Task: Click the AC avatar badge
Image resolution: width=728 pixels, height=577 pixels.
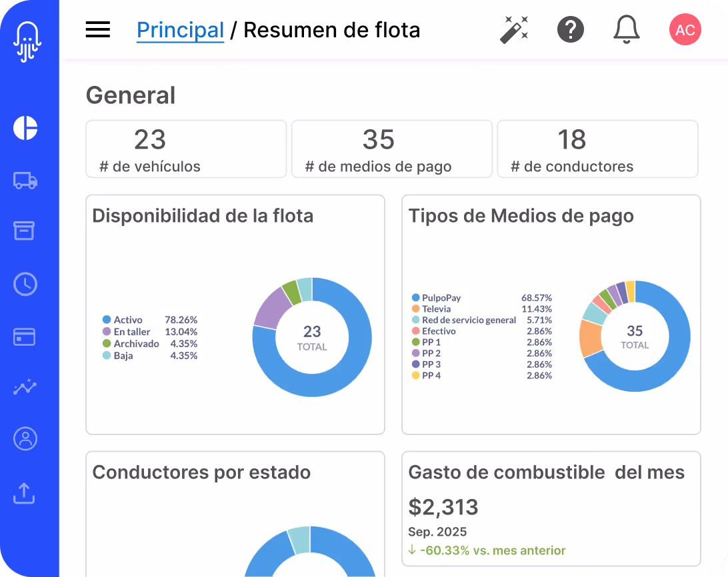Action: (x=685, y=29)
